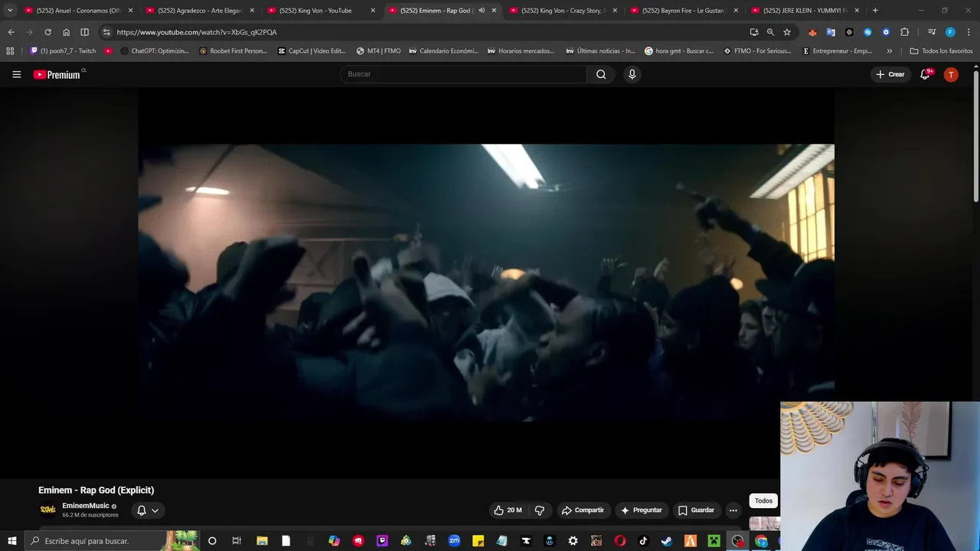
Task: Open the YouTube hamburger guide menu
Action: coord(16,74)
